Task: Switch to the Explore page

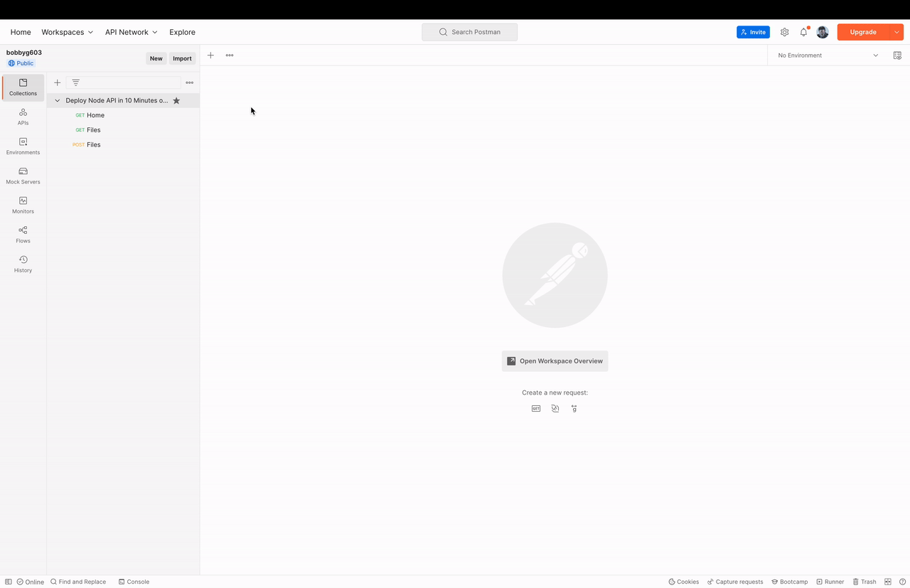Action: point(182,32)
